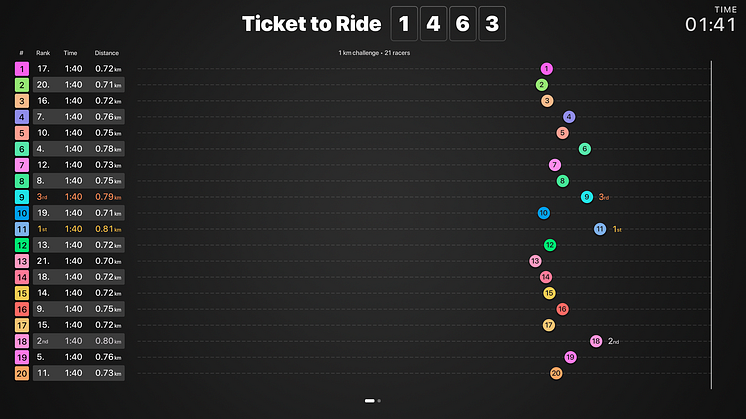Select racer 11 row showing 0.81 km
746x419 pixels.
pyautogui.click(x=69, y=229)
